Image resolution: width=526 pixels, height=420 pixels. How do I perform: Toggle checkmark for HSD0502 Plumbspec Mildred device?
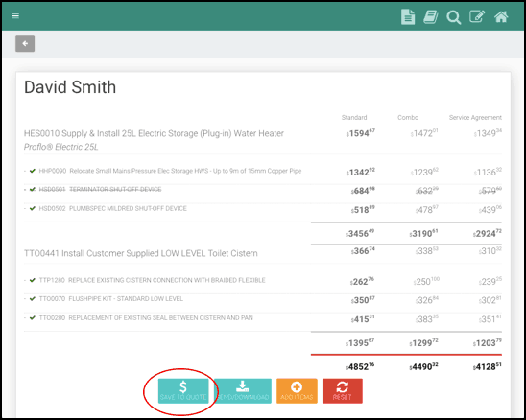coord(33,208)
